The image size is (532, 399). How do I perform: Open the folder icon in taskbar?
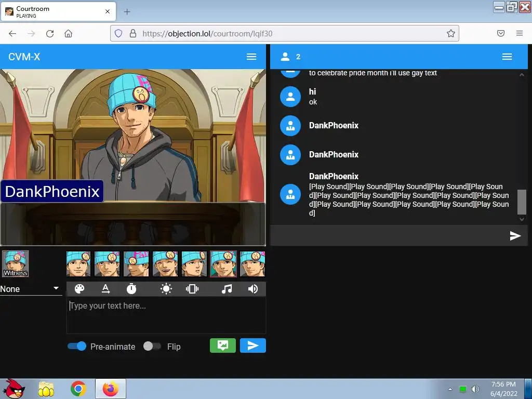point(46,389)
